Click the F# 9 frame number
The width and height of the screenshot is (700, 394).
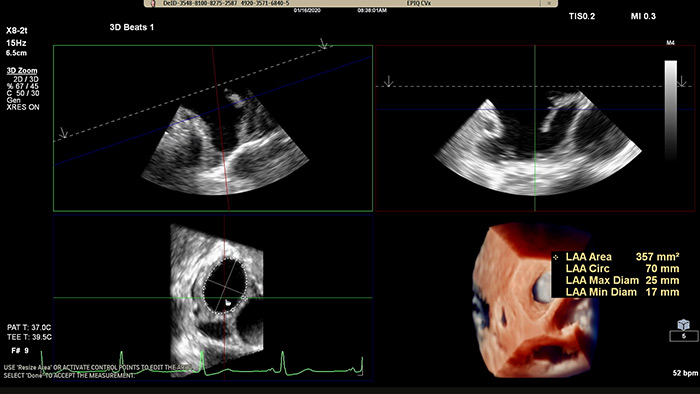click(x=20, y=351)
